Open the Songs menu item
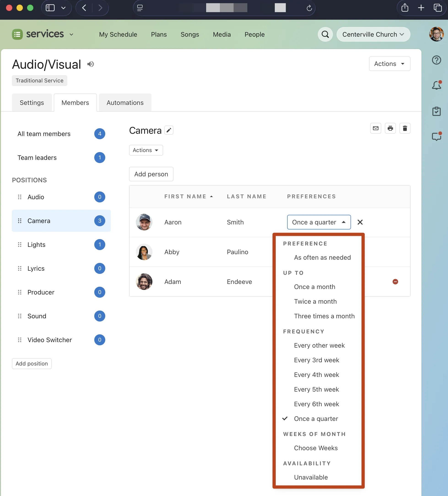Screen dimensions: 448x496 point(190,34)
